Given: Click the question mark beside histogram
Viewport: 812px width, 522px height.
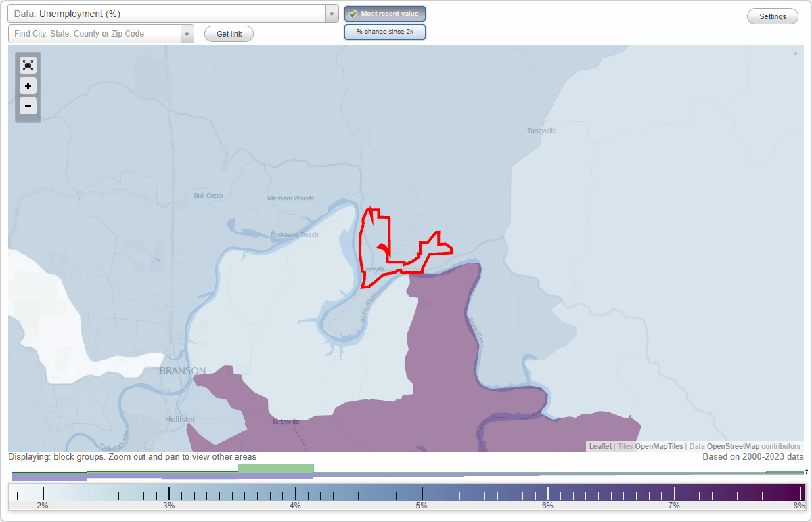Looking at the screenshot, I should click(x=807, y=472).
